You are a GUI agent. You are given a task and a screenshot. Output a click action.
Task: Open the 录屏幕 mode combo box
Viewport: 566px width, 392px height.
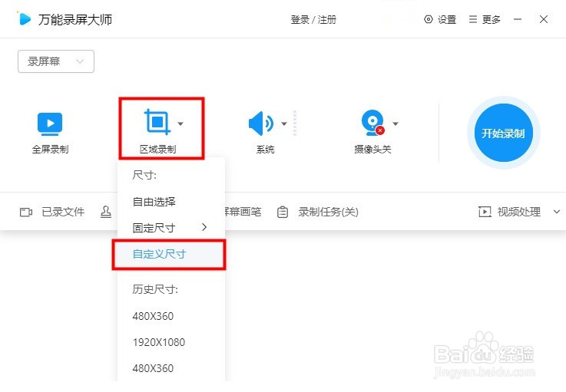tap(56, 61)
